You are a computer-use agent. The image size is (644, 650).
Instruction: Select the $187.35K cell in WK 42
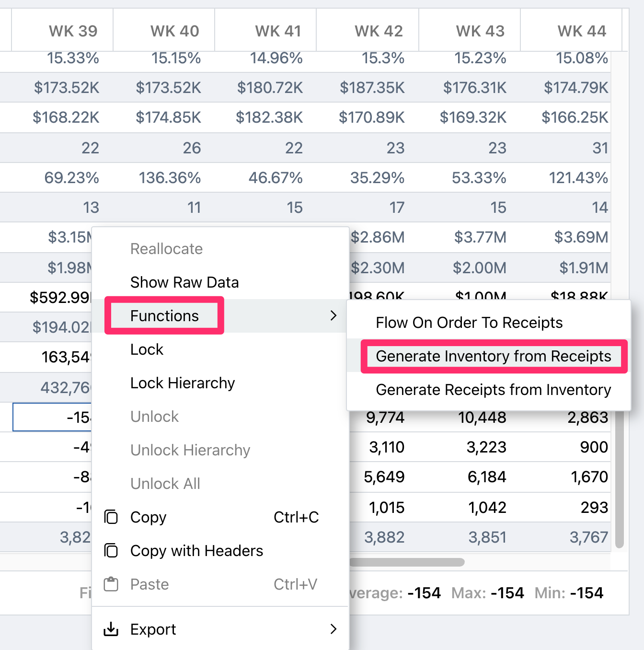tap(372, 88)
